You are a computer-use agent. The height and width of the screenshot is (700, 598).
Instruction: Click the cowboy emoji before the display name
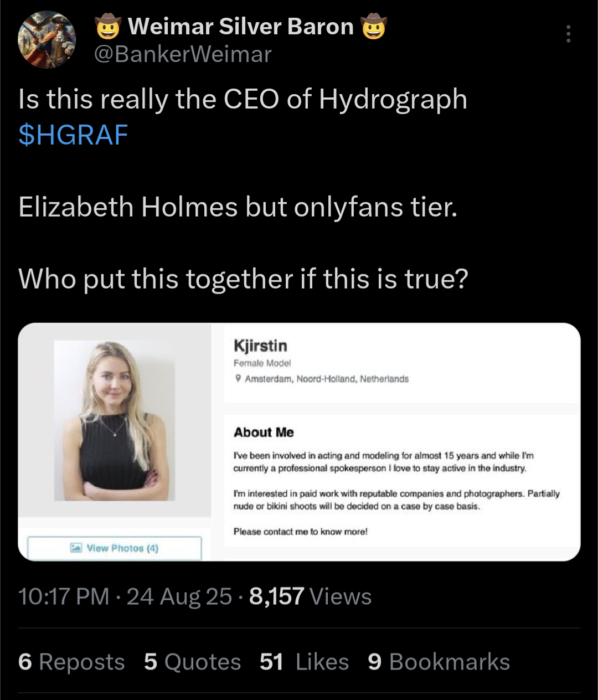click(x=108, y=27)
